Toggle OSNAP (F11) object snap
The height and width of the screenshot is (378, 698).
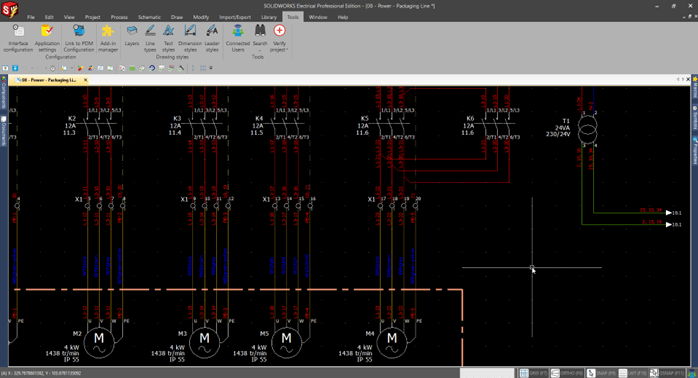[667, 373]
